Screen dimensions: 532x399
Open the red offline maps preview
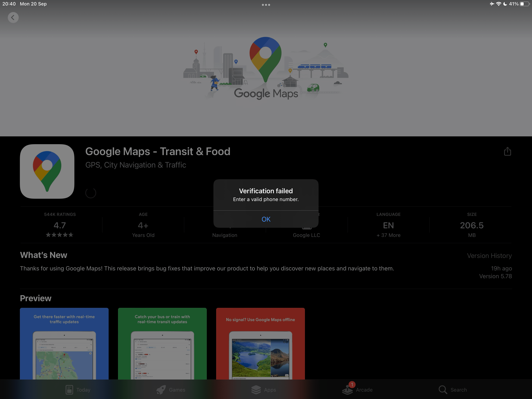pyautogui.click(x=261, y=344)
